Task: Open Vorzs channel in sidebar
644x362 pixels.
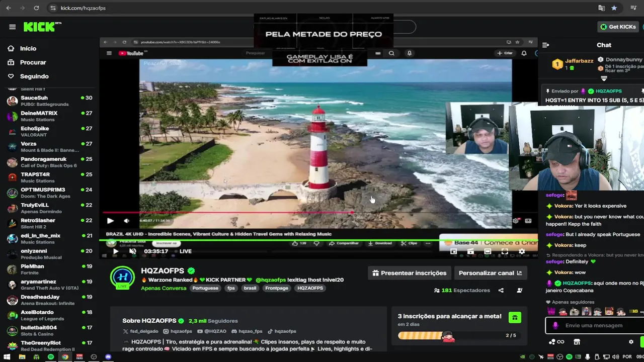Action: coord(50,147)
